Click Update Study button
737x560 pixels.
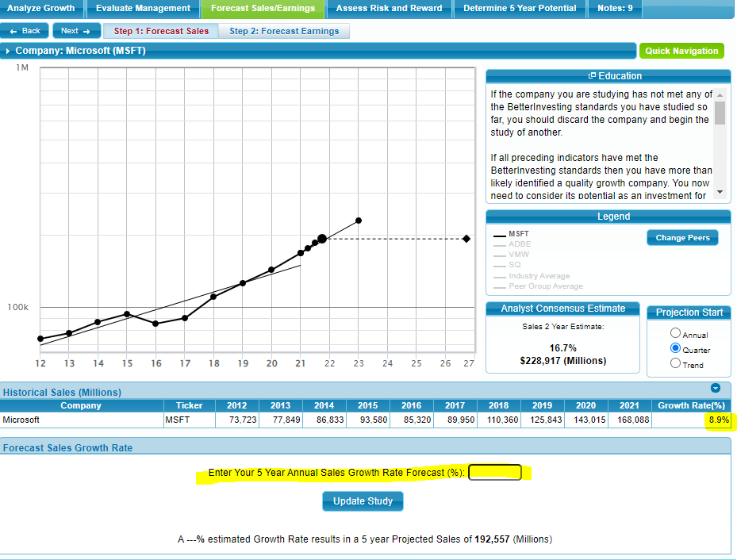point(363,501)
